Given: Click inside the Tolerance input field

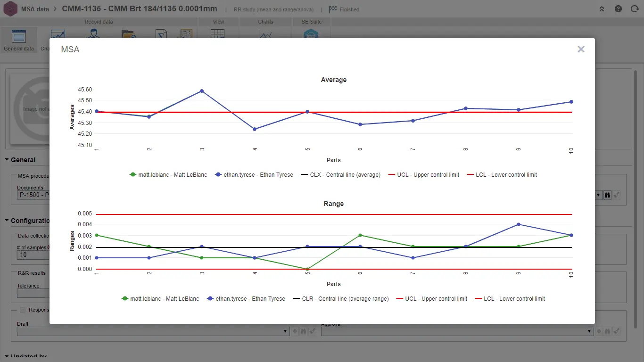Looking at the screenshot, I should (x=33, y=293).
